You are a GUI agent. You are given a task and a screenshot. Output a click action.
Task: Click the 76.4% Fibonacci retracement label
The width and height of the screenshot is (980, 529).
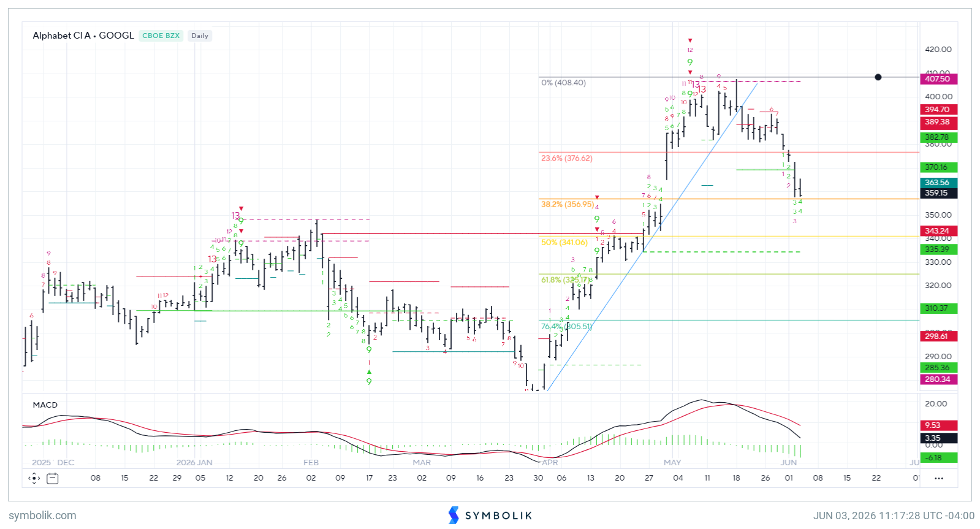567,327
